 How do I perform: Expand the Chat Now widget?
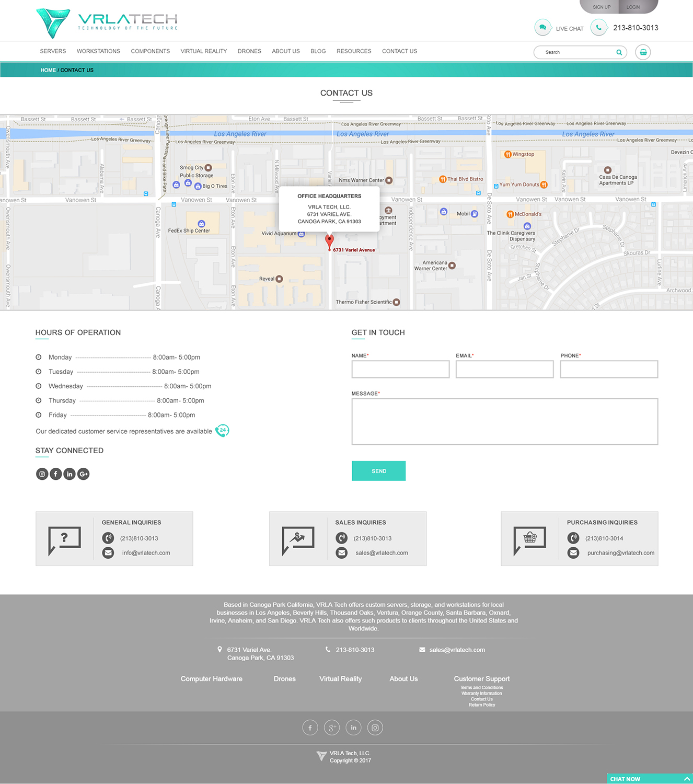pos(649,779)
